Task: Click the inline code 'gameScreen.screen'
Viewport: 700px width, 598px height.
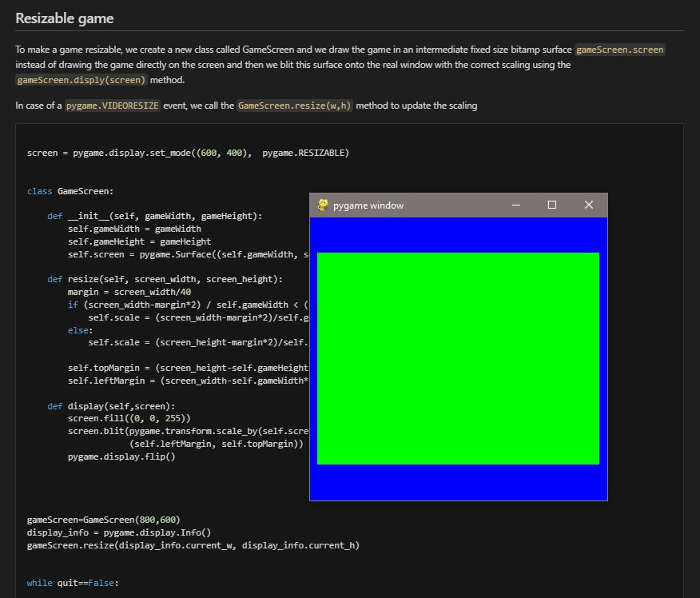Action: 619,50
